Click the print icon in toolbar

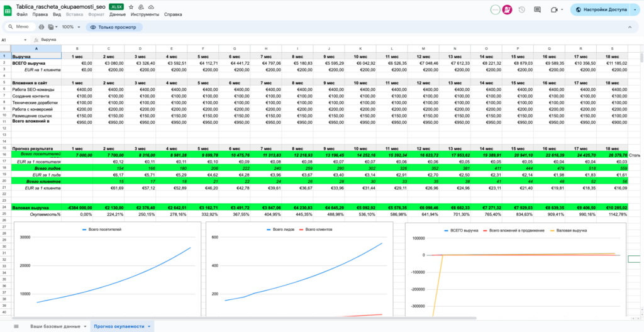pos(42,27)
